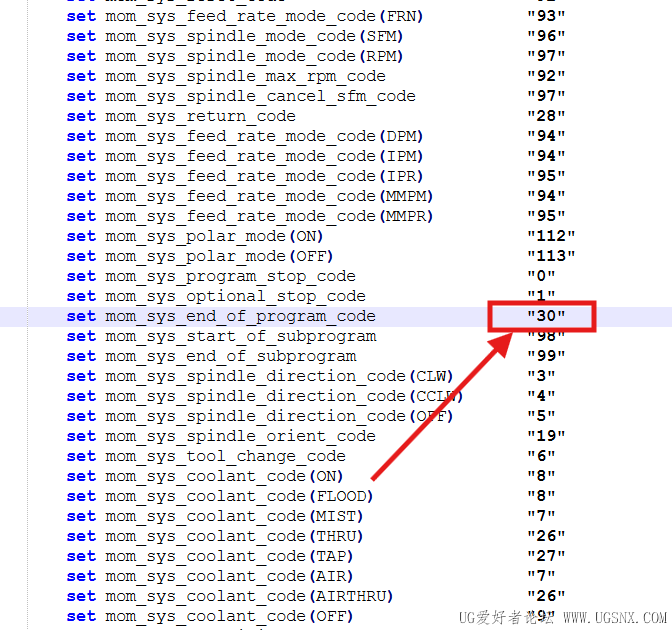Click the value "3" for spindle direction CLW
The width and height of the screenshot is (672, 630).
541,376
